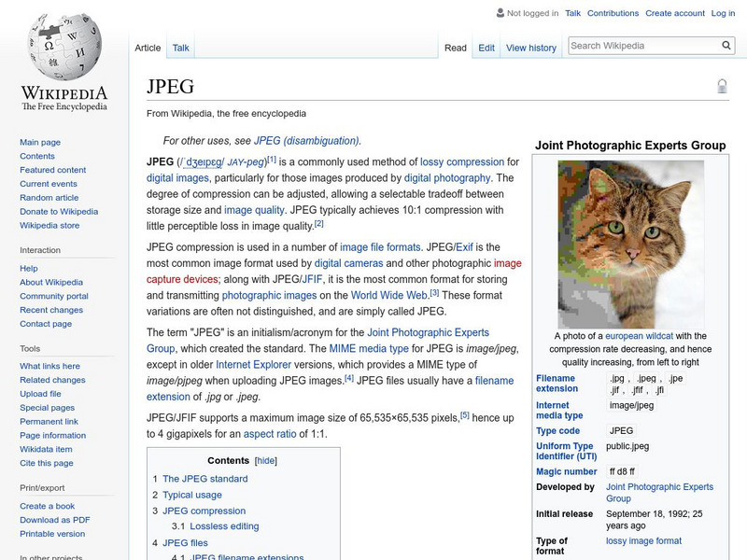Open european wildcat caption link
The width and height of the screenshot is (747, 560).
pos(639,336)
